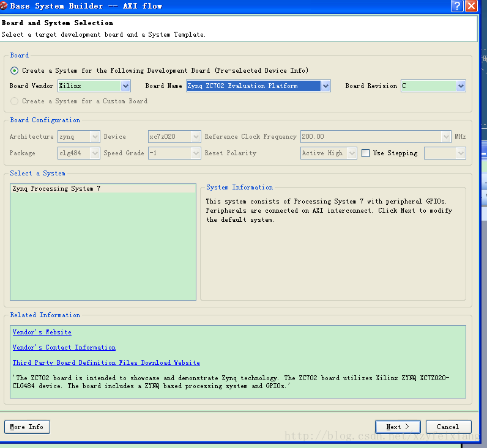
Task: Open Third Party Board Definition Files Download Website
Action: (x=106, y=362)
